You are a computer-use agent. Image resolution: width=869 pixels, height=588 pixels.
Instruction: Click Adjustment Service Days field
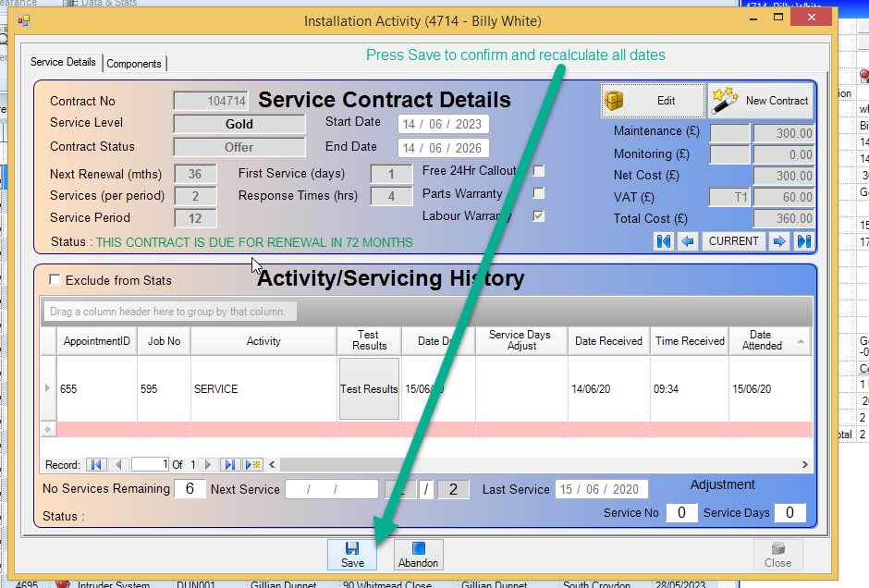(789, 512)
